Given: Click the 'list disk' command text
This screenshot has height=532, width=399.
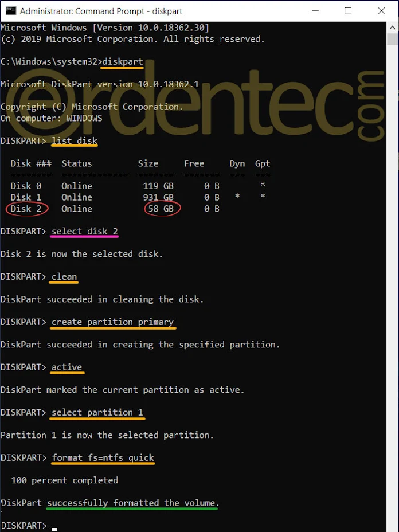Looking at the screenshot, I should (x=75, y=140).
